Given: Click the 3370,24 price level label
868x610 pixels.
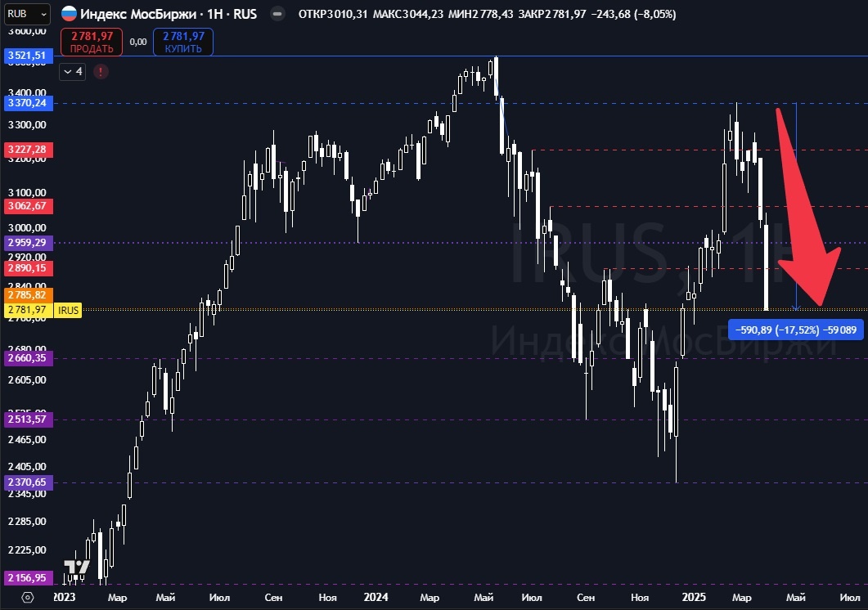Looking at the screenshot, I should (28, 103).
